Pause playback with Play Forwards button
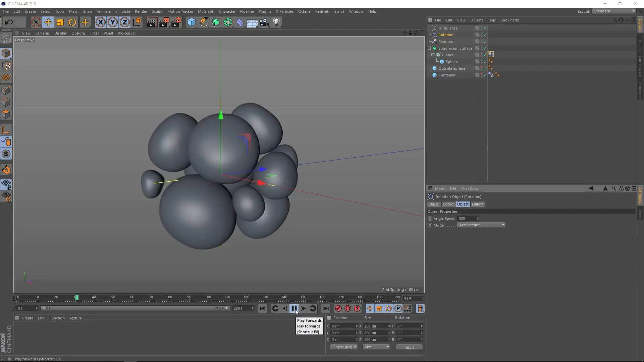 coord(294,308)
